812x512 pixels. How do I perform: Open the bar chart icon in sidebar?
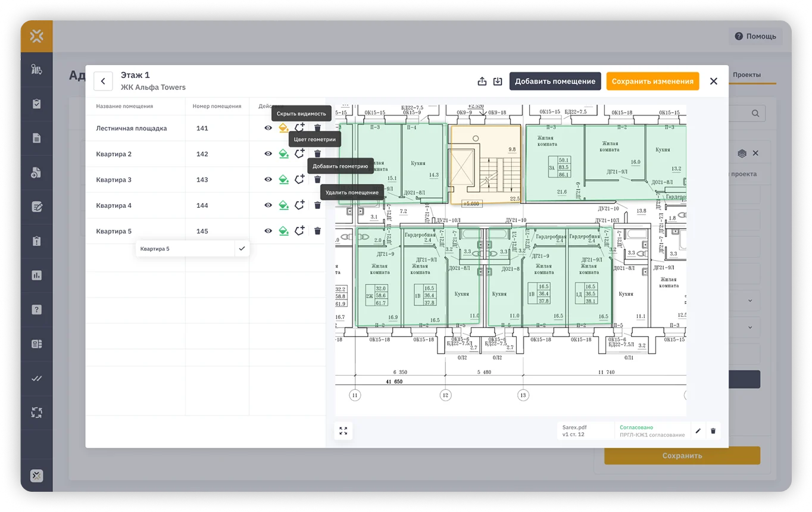tap(36, 275)
